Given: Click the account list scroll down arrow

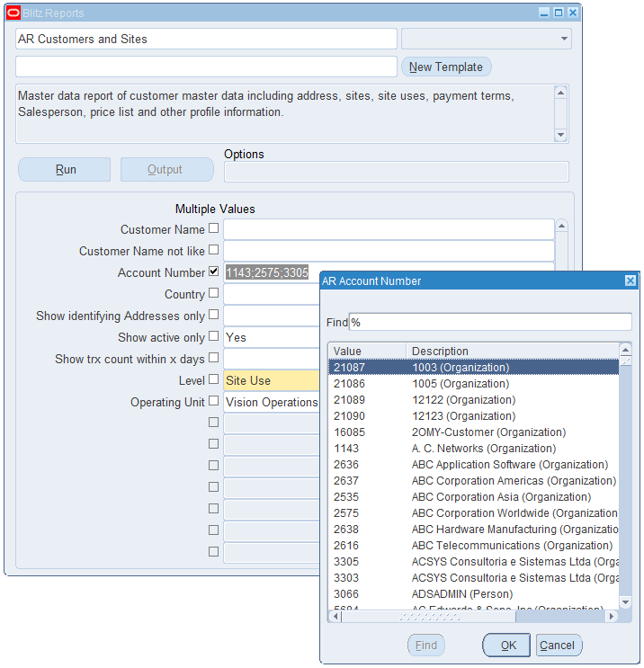Looking at the screenshot, I should 625,602.
